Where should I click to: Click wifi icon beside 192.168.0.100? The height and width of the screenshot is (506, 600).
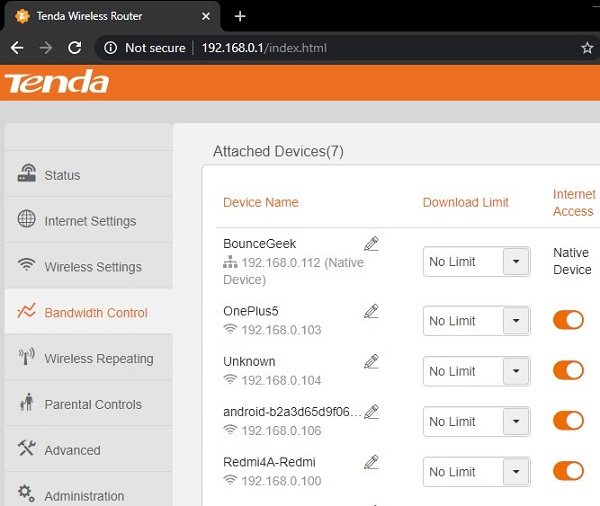pos(230,480)
